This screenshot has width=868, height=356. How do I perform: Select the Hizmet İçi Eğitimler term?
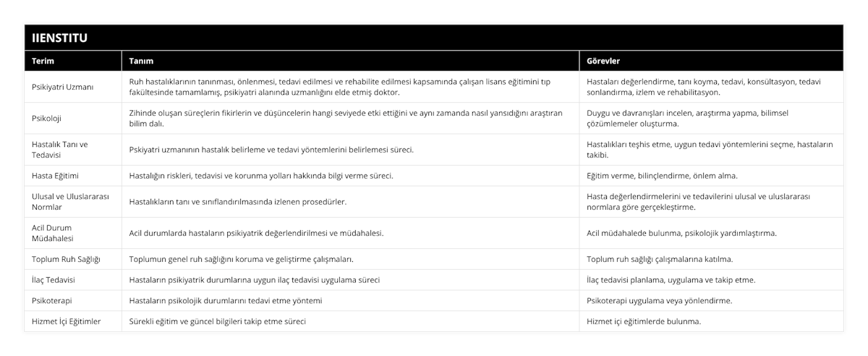click(67, 321)
